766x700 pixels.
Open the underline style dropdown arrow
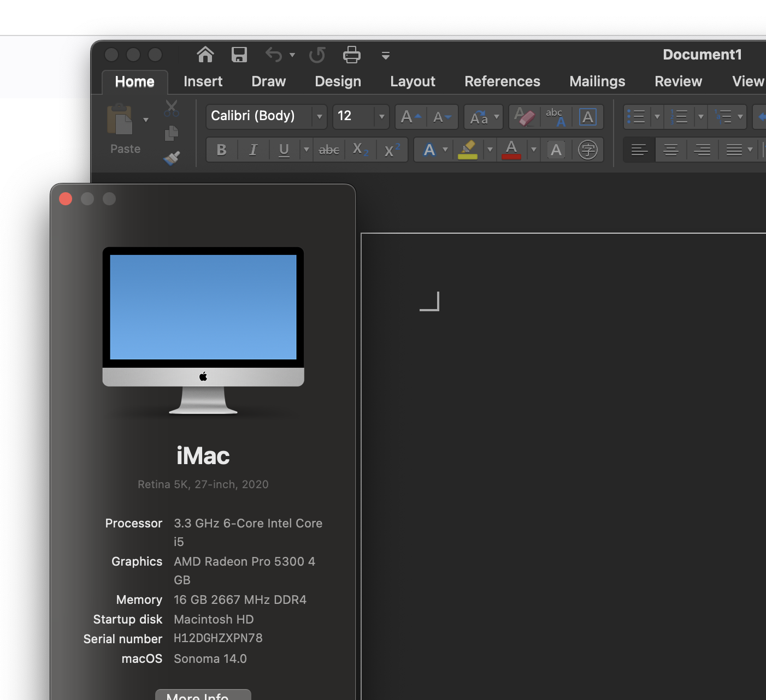pyautogui.click(x=307, y=150)
